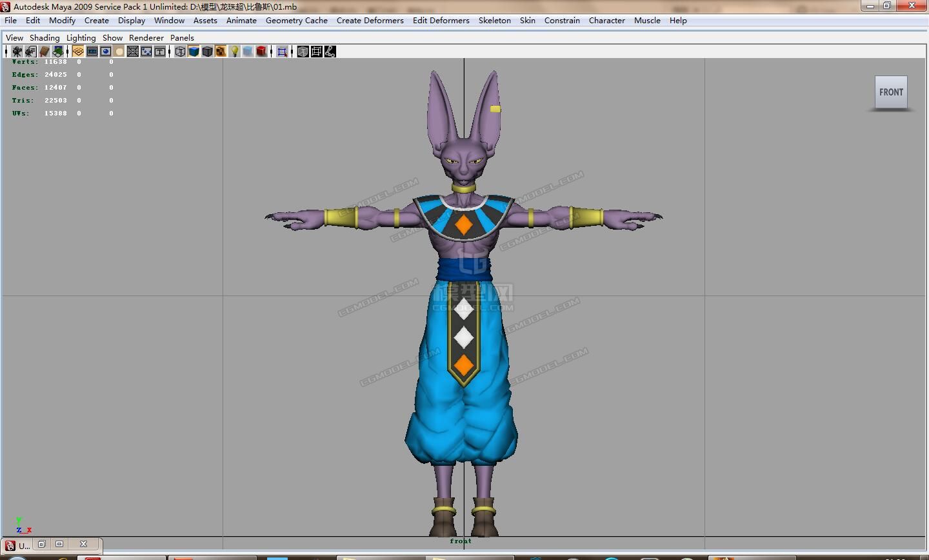The image size is (929, 560).
Task: Open the Help menu
Action: [x=678, y=21]
